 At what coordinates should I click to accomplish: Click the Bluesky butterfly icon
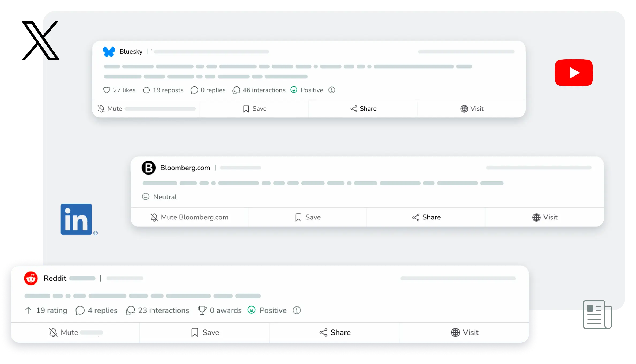click(109, 51)
